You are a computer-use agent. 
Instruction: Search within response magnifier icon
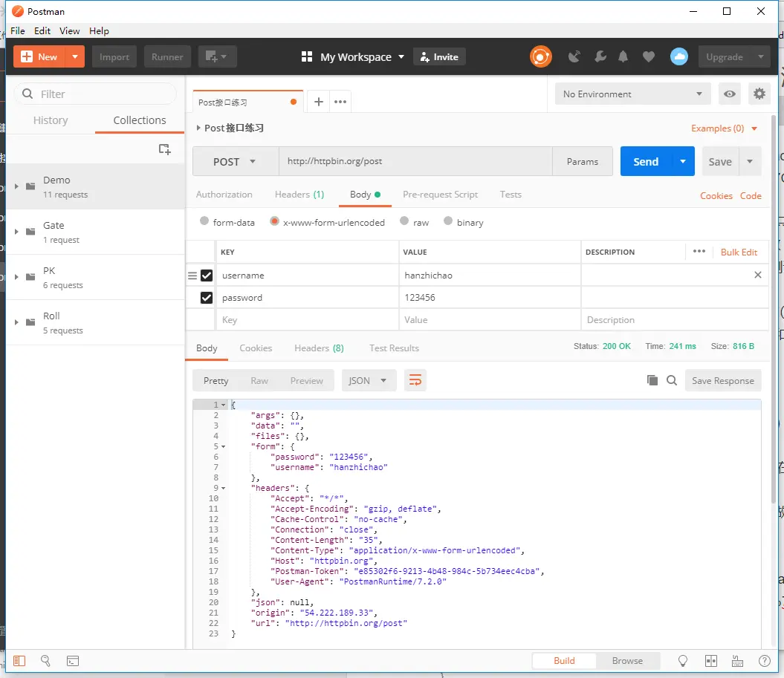pyautogui.click(x=672, y=380)
